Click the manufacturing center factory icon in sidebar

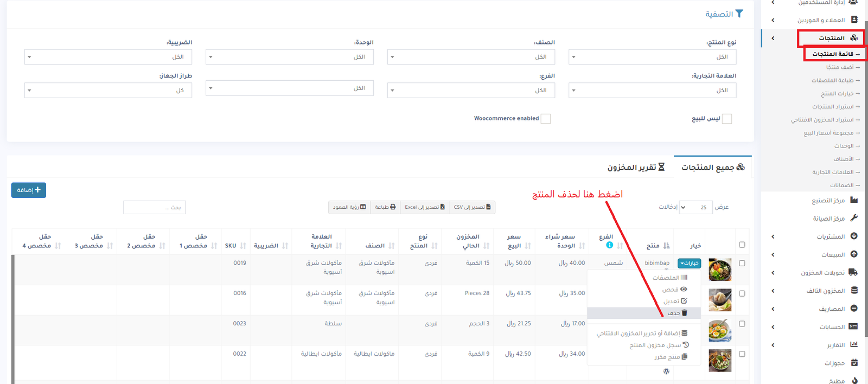(x=854, y=200)
